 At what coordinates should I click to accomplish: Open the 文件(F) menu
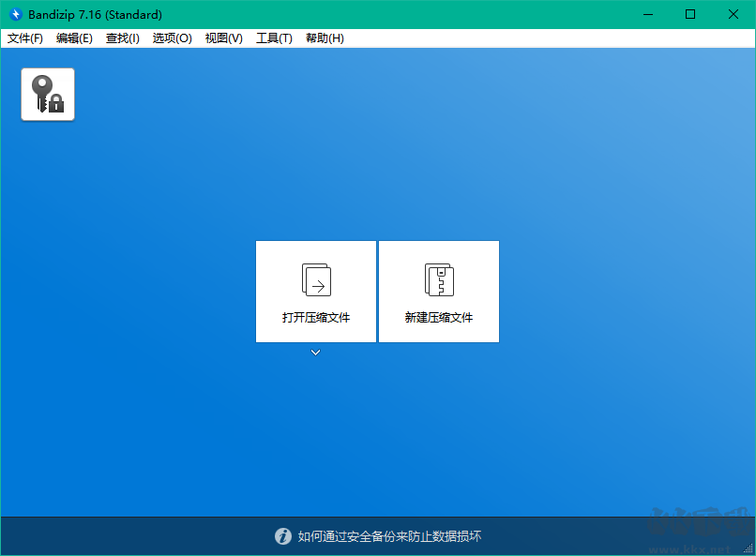point(24,38)
